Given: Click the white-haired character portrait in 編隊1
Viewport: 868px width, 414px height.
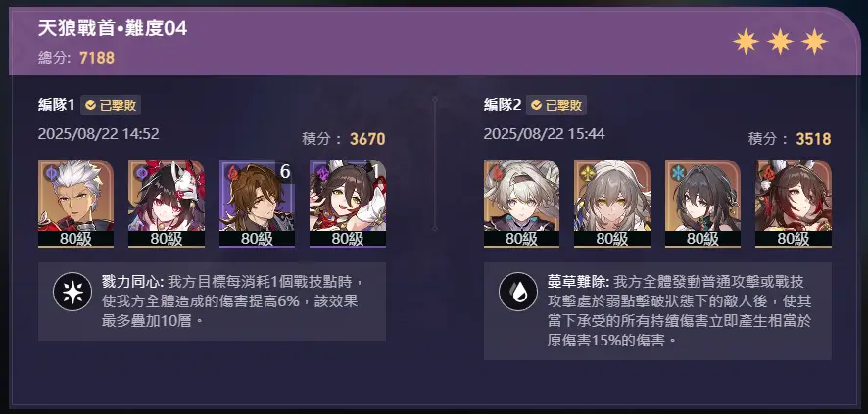Looking at the screenshot, I should click(75, 204).
